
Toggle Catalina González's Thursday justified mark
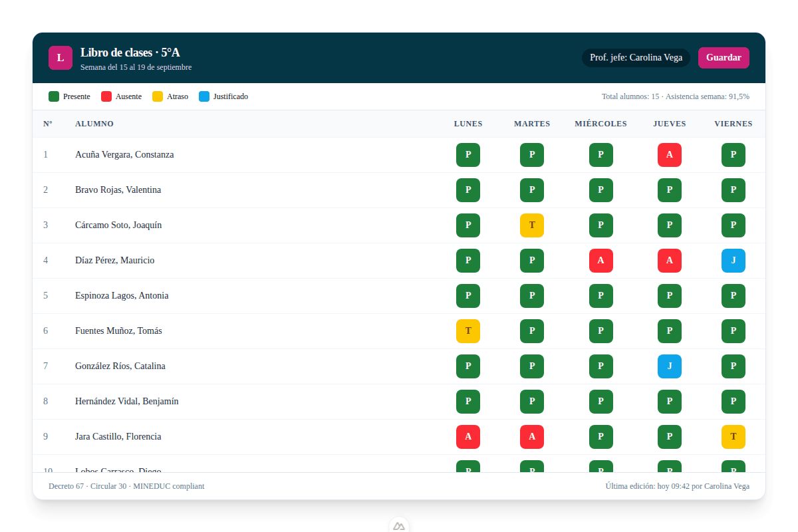669,366
